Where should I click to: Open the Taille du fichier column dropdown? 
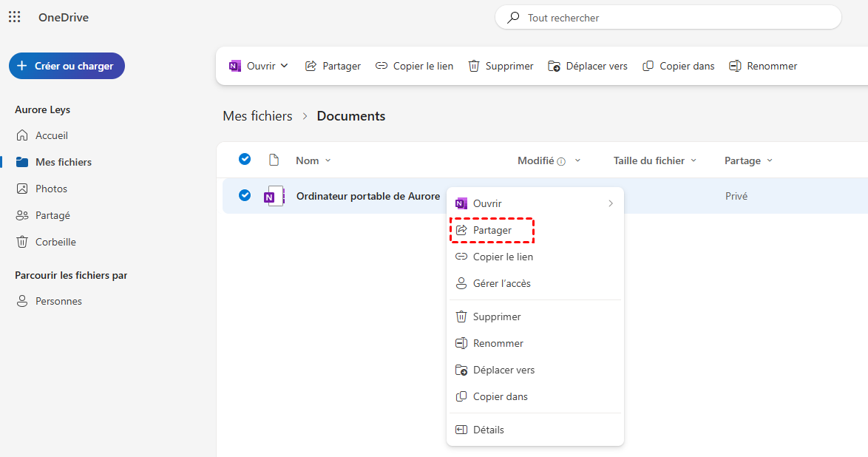click(x=694, y=160)
